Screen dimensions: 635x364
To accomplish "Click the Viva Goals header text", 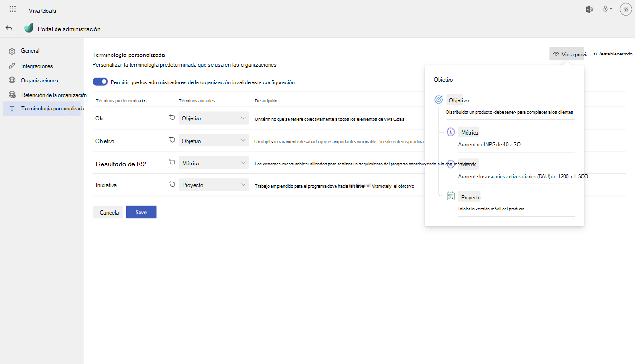I will coord(42,10).
